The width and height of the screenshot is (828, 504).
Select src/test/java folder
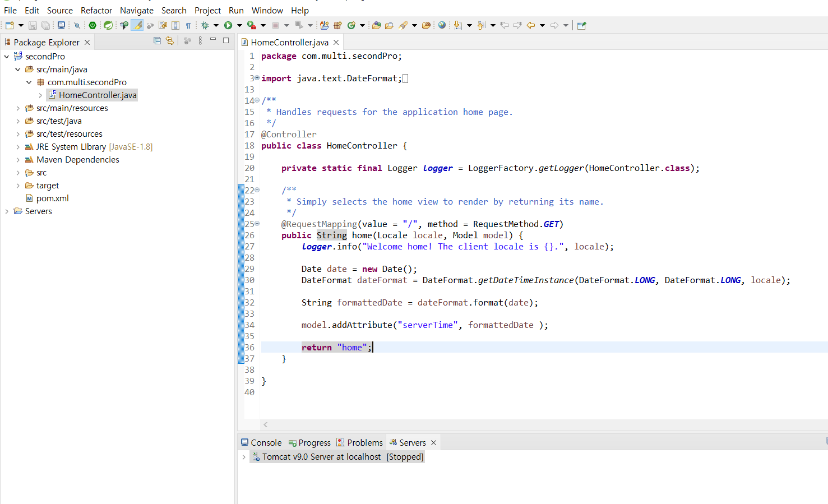tap(53, 121)
